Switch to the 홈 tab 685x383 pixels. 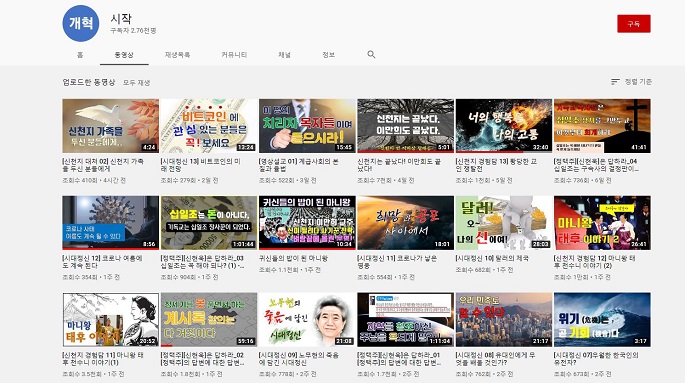pos(80,55)
